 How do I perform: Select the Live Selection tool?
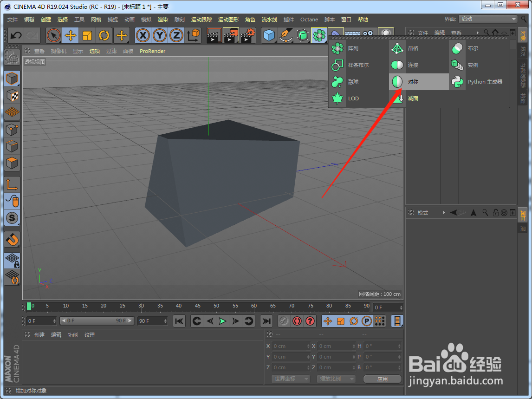[x=53, y=35]
